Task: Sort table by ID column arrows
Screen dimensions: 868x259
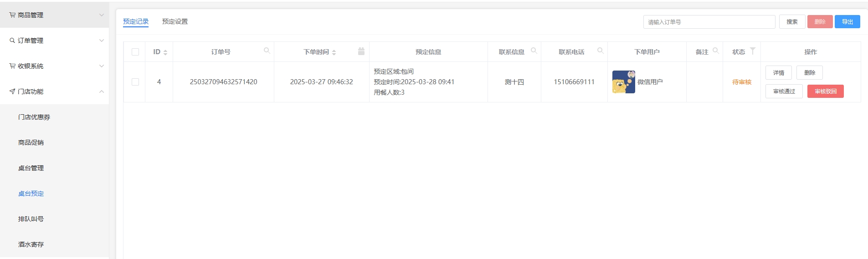Action: point(165,52)
